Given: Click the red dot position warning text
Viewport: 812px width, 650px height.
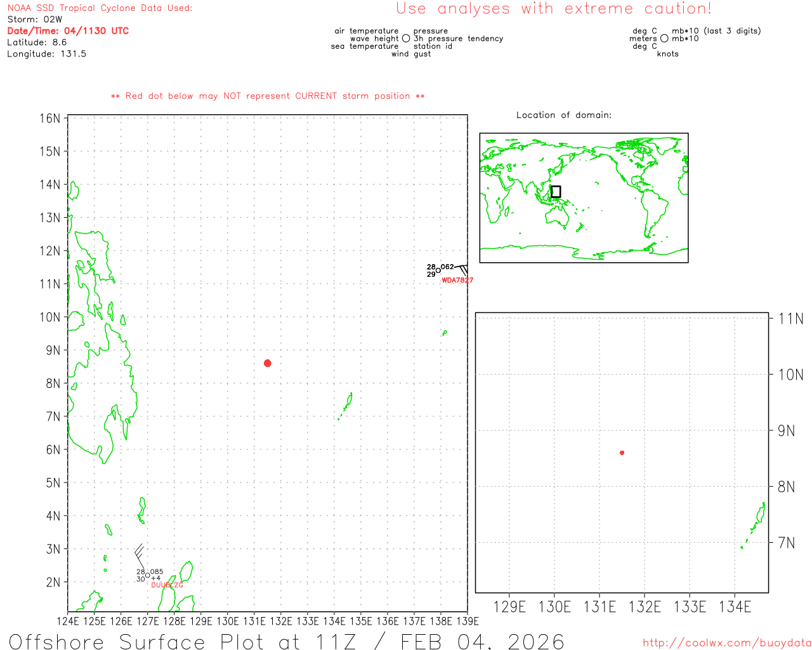Looking at the screenshot, I should point(268,96).
